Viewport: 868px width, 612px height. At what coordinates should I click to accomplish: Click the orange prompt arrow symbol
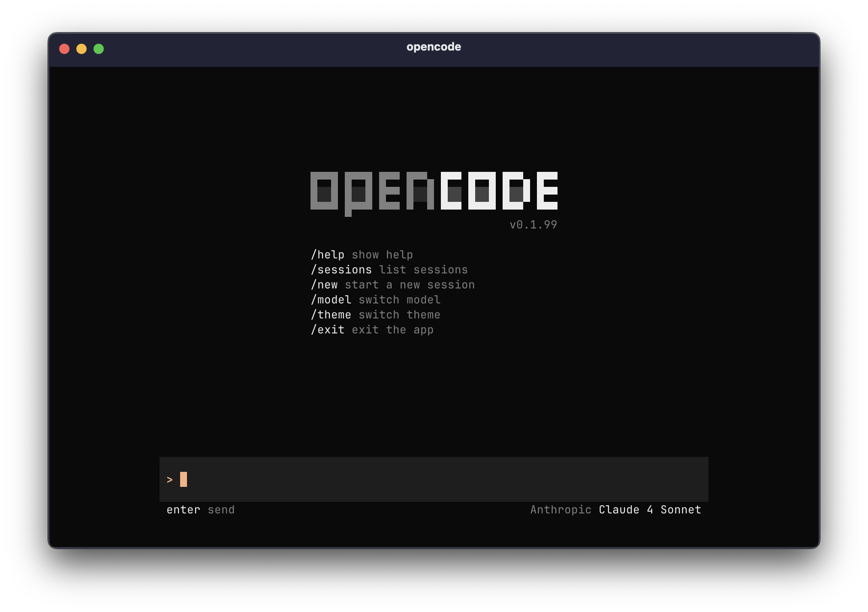click(169, 480)
